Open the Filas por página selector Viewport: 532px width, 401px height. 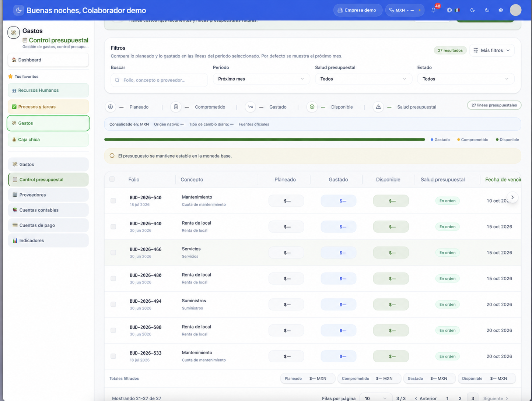pos(375,398)
